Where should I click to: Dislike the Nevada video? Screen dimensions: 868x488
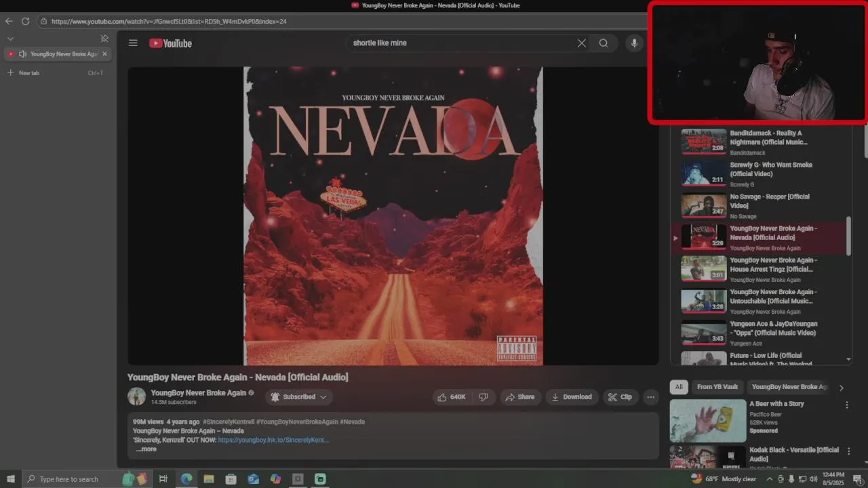[x=484, y=397]
